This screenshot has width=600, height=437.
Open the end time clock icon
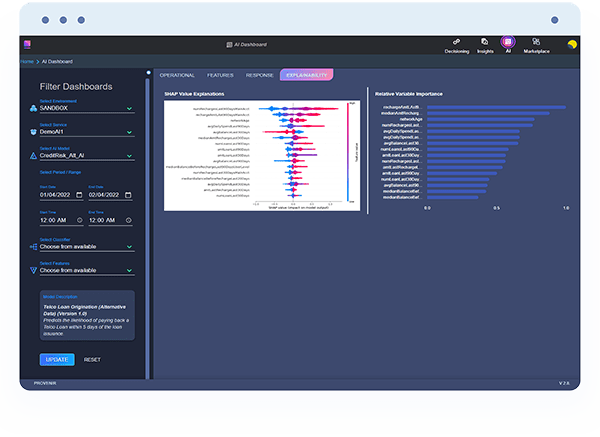coord(129,220)
